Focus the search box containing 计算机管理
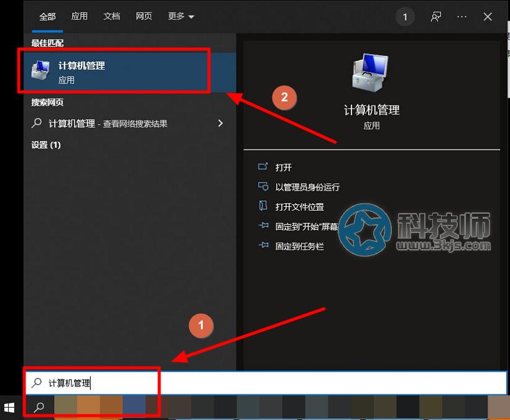This screenshot has width=510, height=420. point(266,383)
